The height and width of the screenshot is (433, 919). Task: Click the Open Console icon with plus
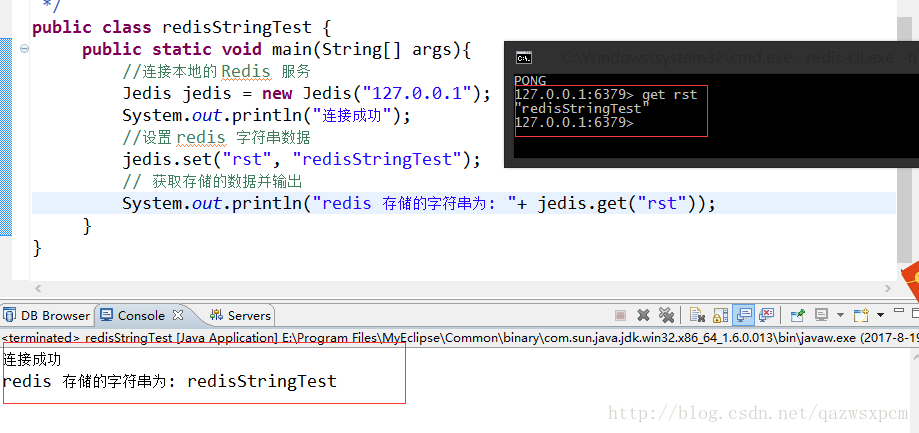(861, 315)
